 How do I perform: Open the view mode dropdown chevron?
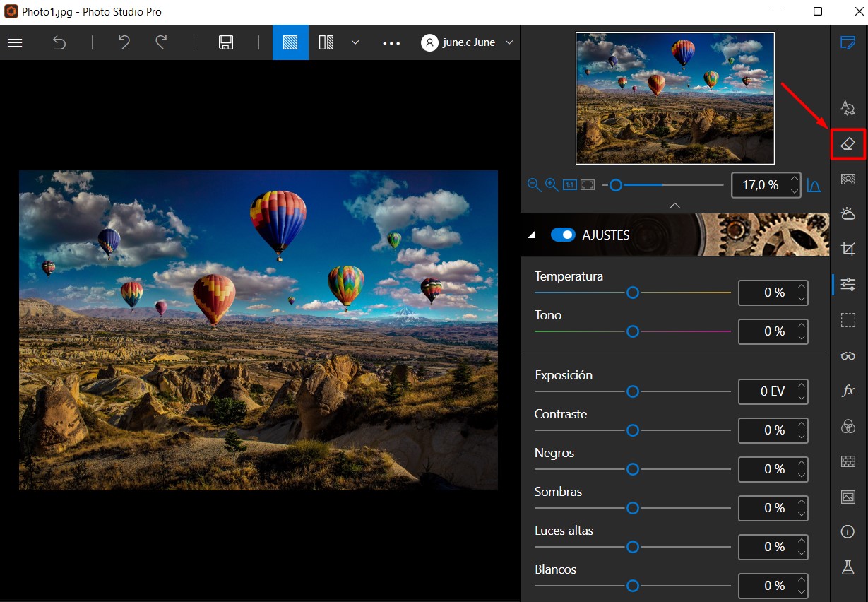[355, 42]
